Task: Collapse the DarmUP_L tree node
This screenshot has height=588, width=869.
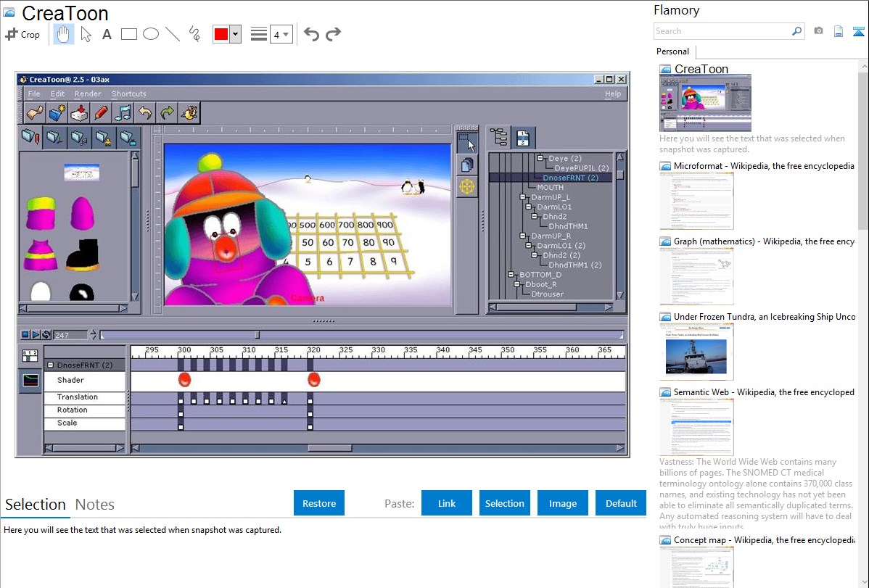Action: point(522,197)
